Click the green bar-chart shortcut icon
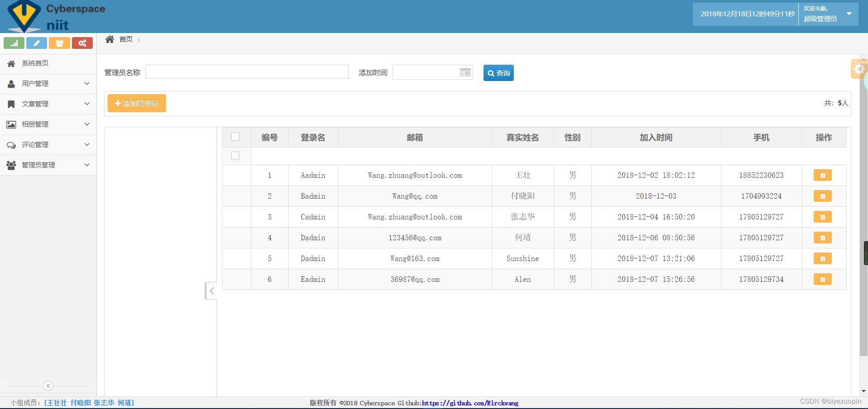The image size is (868, 409). tap(14, 43)
